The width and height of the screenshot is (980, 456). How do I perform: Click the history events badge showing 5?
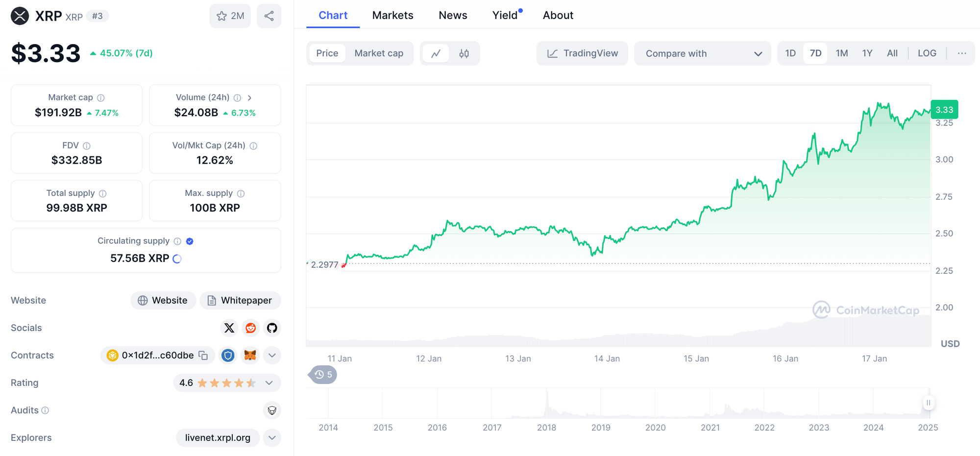323,375
